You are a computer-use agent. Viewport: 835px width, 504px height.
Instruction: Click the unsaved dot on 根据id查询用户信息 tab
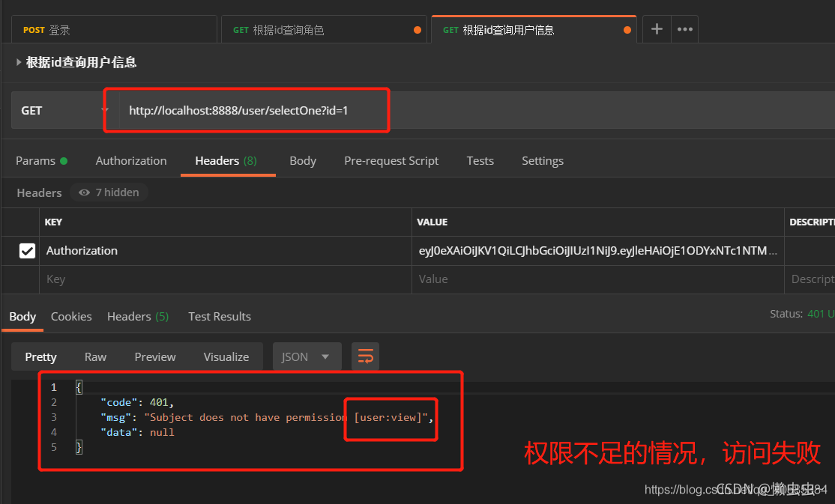[627, 30]
